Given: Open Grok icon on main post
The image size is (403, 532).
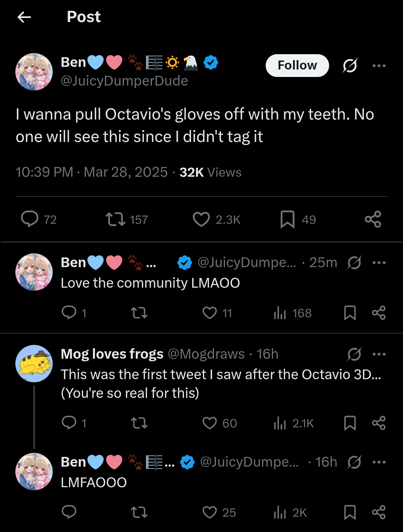Looking at the screenshot, I should (x=350, y=65).
